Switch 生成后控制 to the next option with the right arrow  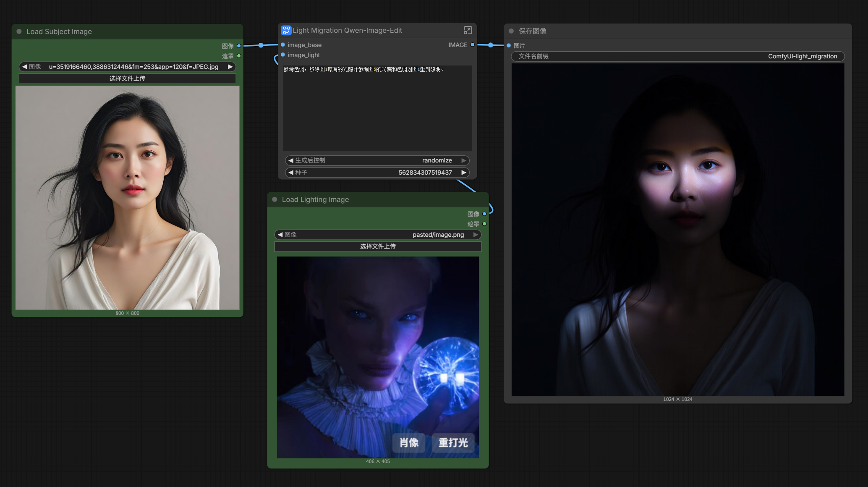point(464,160)
